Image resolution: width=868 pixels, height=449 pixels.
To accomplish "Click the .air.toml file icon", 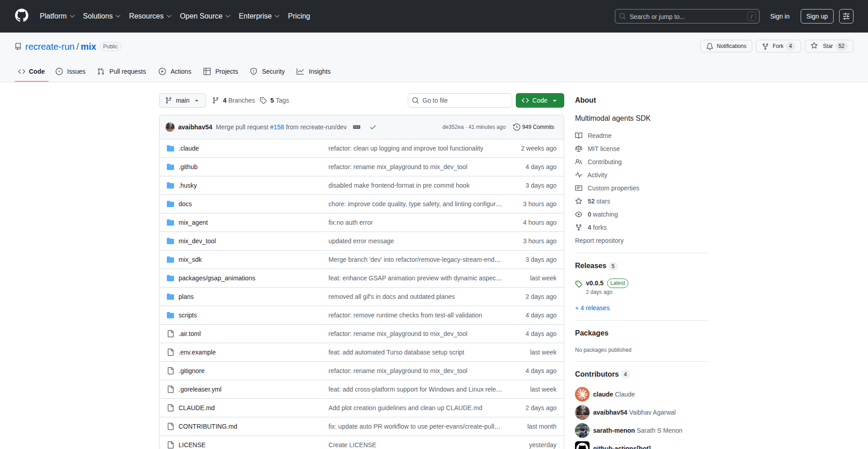I will (170, 334).
